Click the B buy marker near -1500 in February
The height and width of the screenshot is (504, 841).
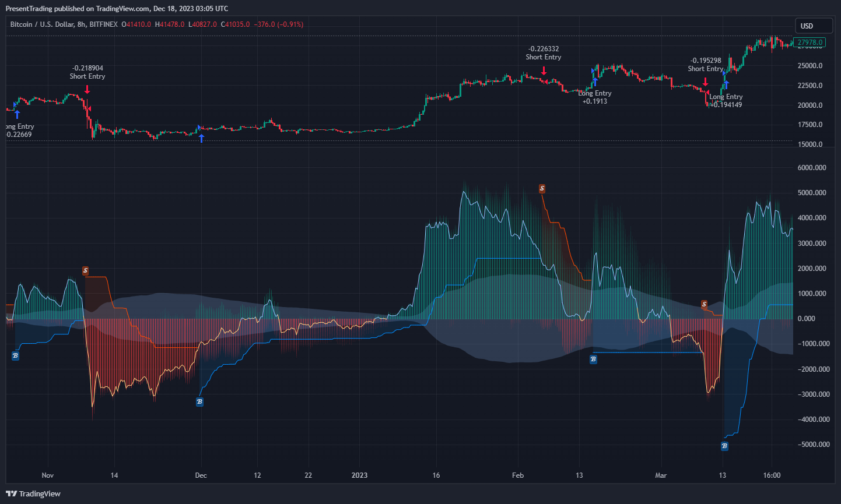click(593, 359)
